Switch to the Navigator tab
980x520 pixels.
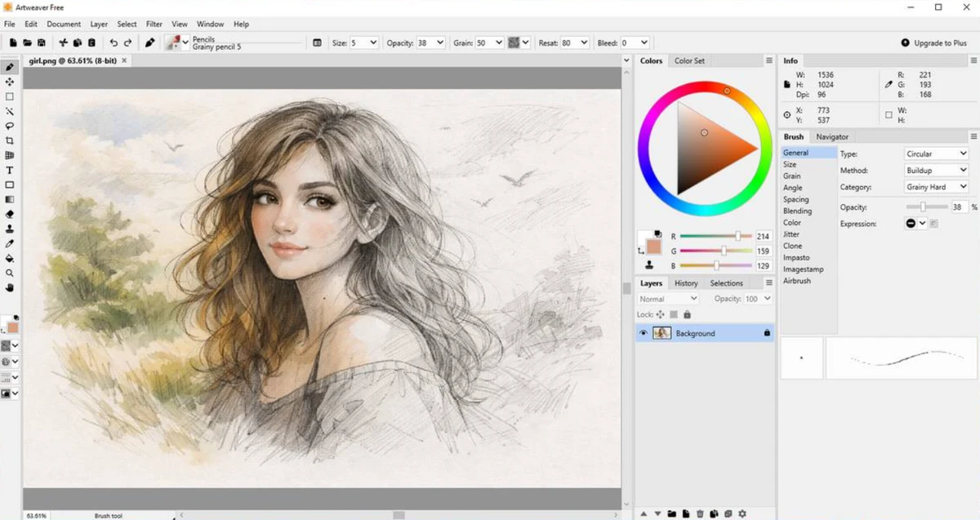pos(832,136)
